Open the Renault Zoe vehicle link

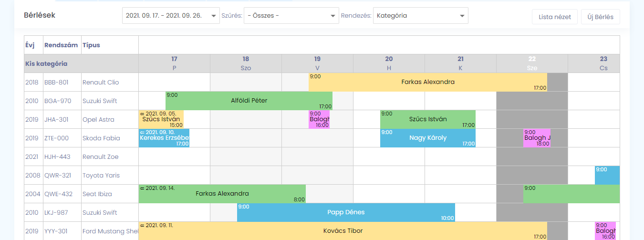tap(100, 157)
